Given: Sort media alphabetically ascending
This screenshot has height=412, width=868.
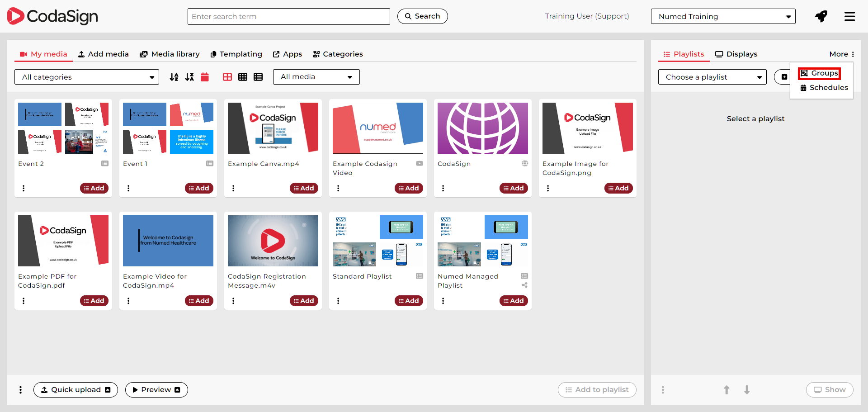Looking at the screenshot, I should click(x=174, y=77).
